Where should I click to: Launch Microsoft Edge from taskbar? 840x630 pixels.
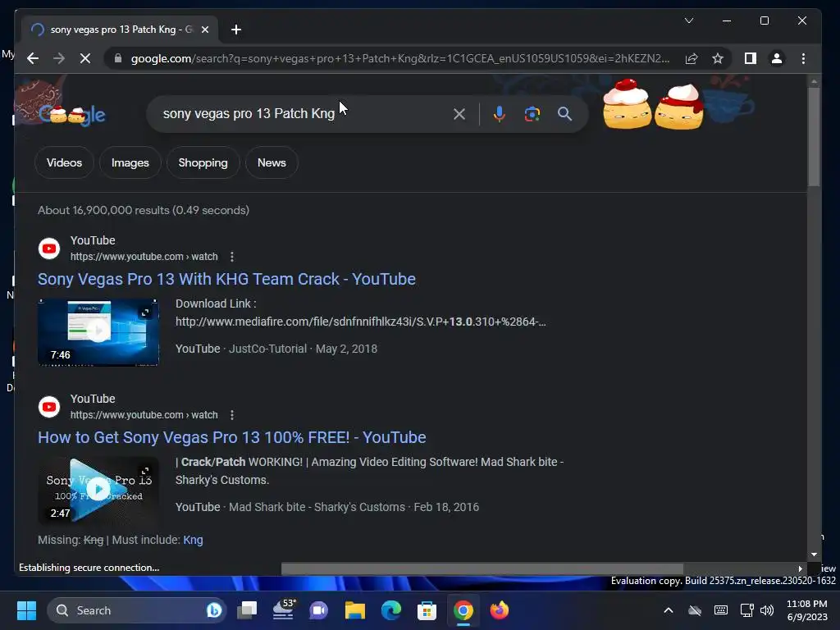tap(391, 610)
